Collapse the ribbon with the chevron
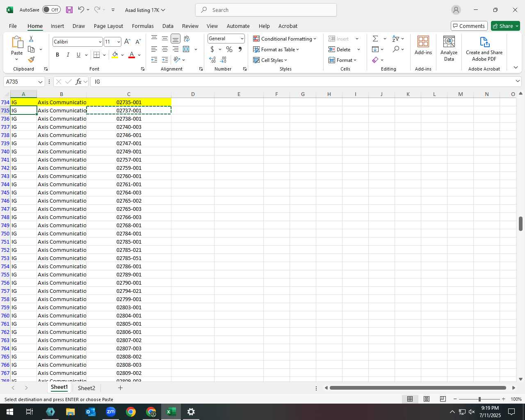525x420 pixels. (x=516, y=68)
